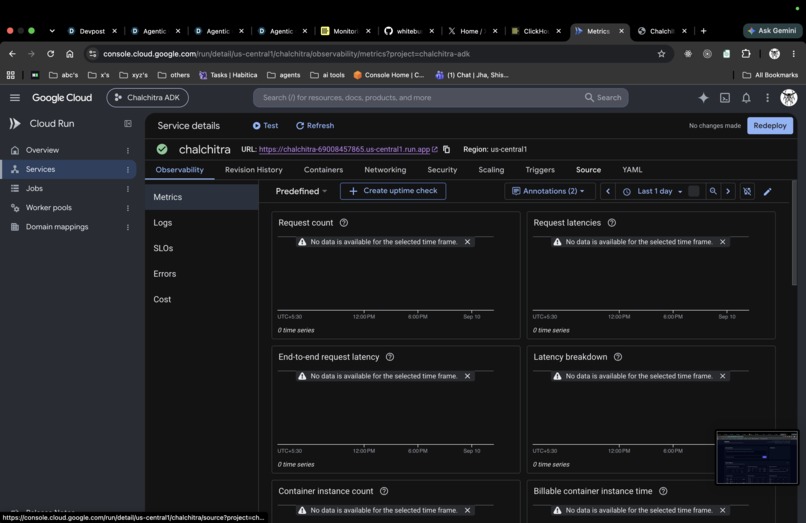Copy the service URL to clipboard
Image resolution: width=806 pixels, height=523 pixels.
click(x=446, y=149)
